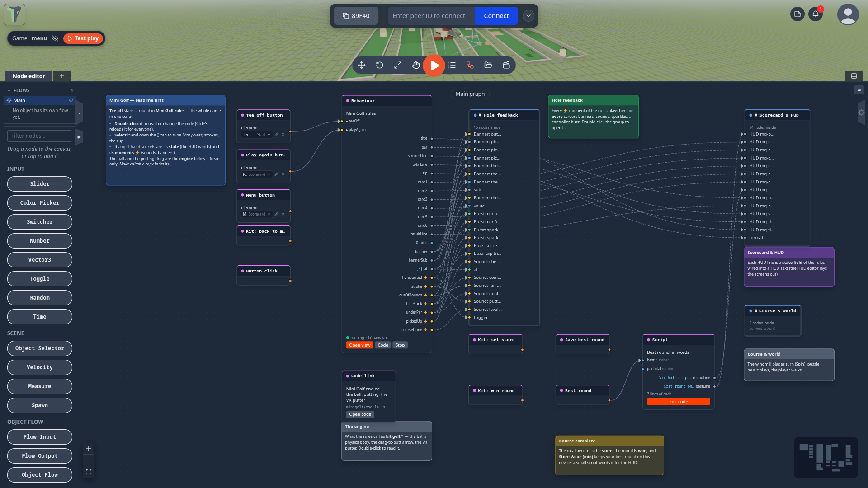Click the Filter nodes search field

[40, 136]
